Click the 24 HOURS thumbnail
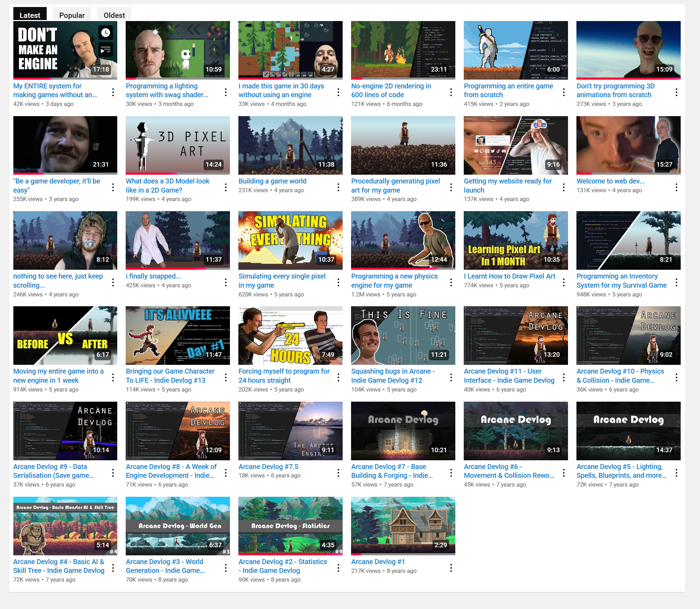This screenshot has width=700, height=609. (x=291, y=335)
